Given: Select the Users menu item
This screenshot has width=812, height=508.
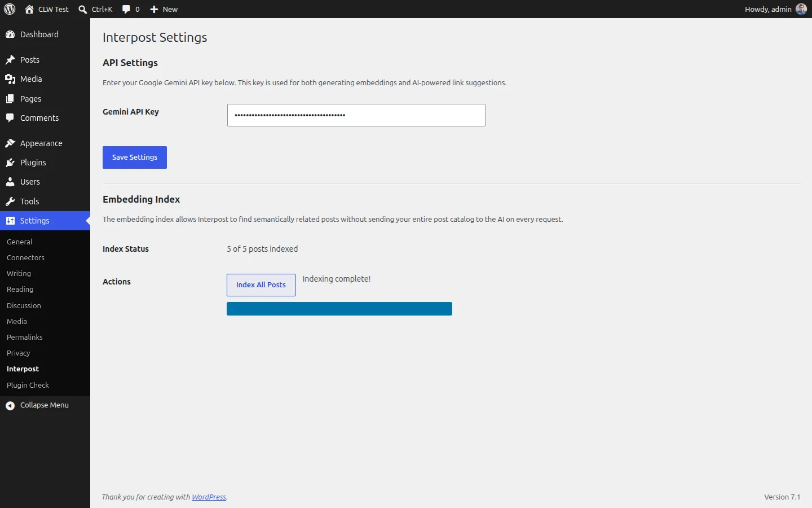Looking at the screenshot, I should pos(45,182).
